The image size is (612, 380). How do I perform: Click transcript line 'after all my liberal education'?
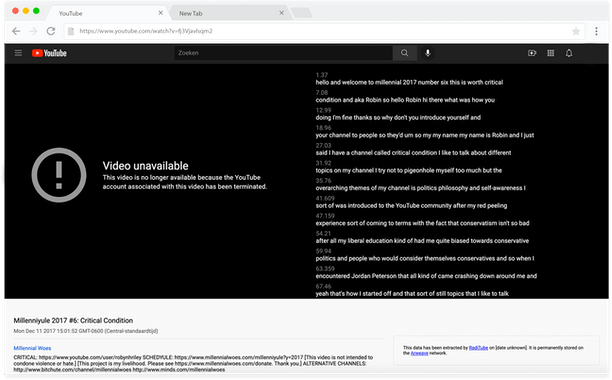pos(422,240)
